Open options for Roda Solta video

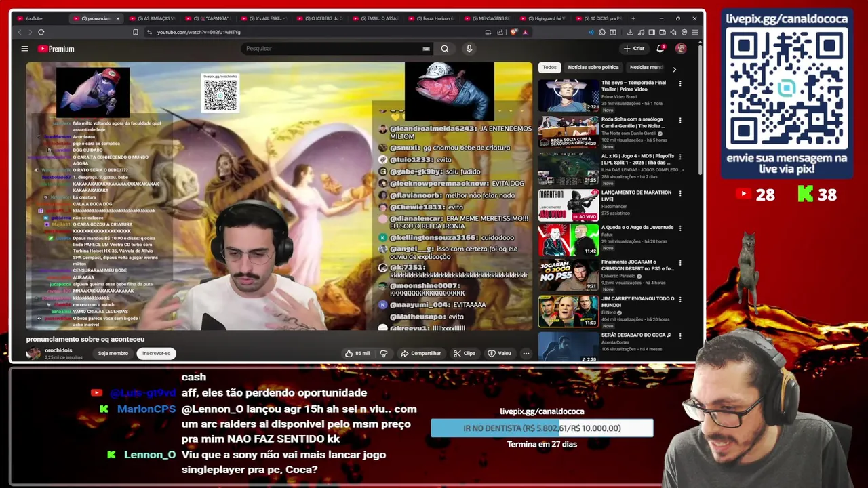pos(680,120)
